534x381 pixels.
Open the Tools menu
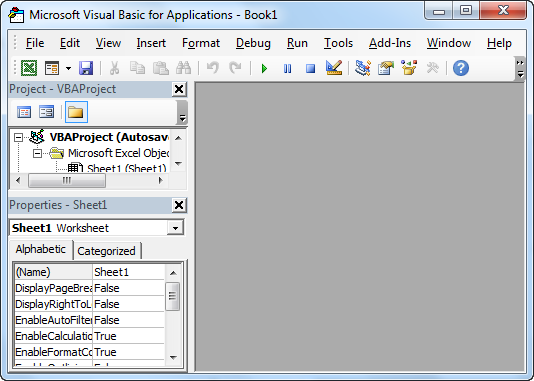click(x=338, y=43)
